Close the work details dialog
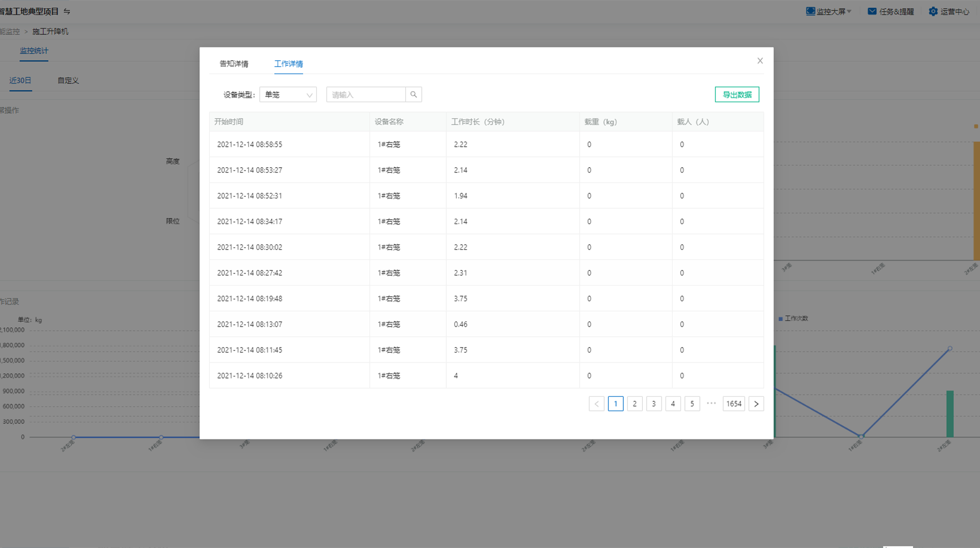The width and height of the screenshot is (980, 548). pos(760,61)
